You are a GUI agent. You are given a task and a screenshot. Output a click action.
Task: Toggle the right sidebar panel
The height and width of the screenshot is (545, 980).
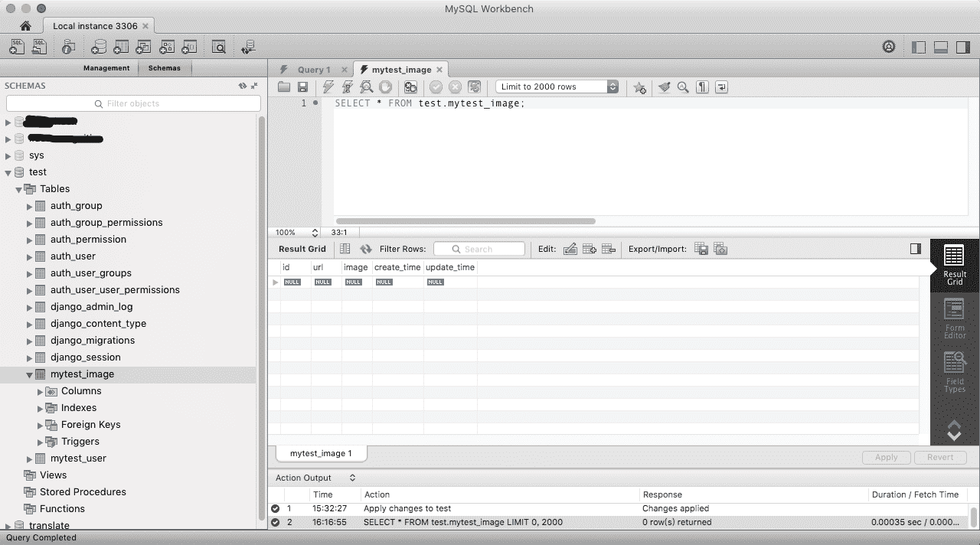tap(963, 47)
